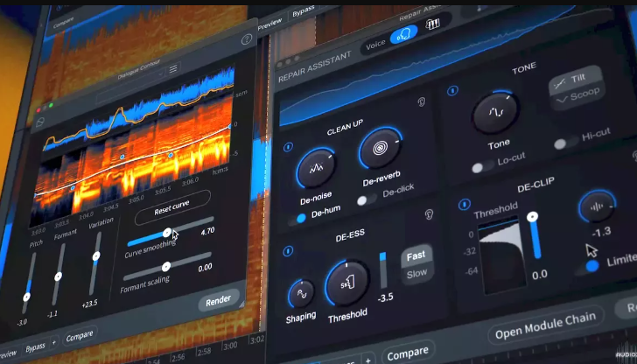Select Fast de-ess mode
The image size is (637, 364).
[x=416, y=256]
